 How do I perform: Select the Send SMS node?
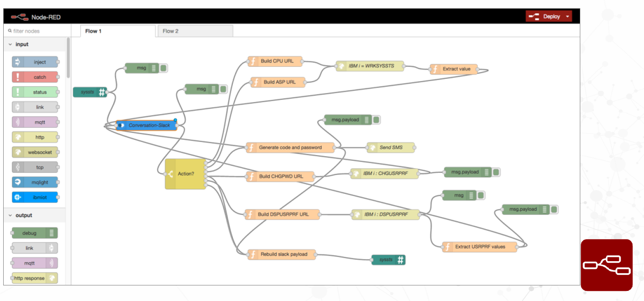[x=391, y=148]
